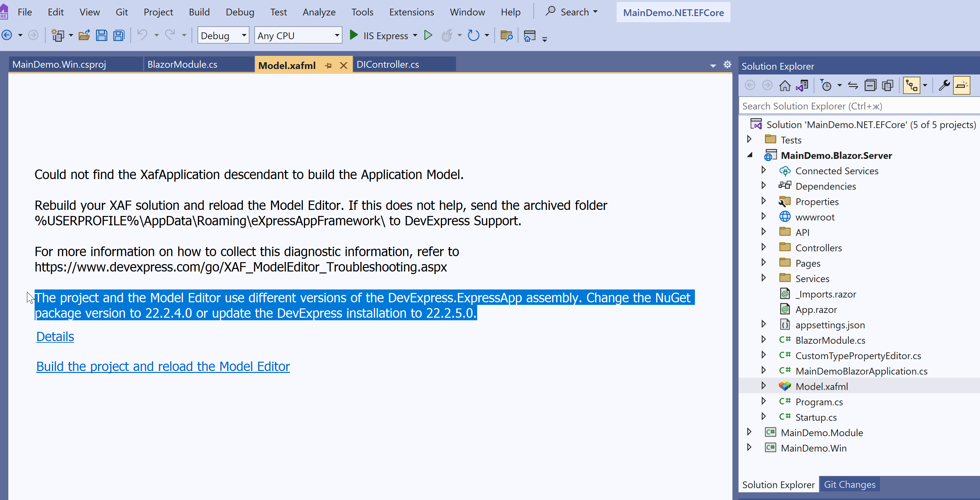
Task: Click the Home icon in Solution Explorer
Action: [784, 86]
